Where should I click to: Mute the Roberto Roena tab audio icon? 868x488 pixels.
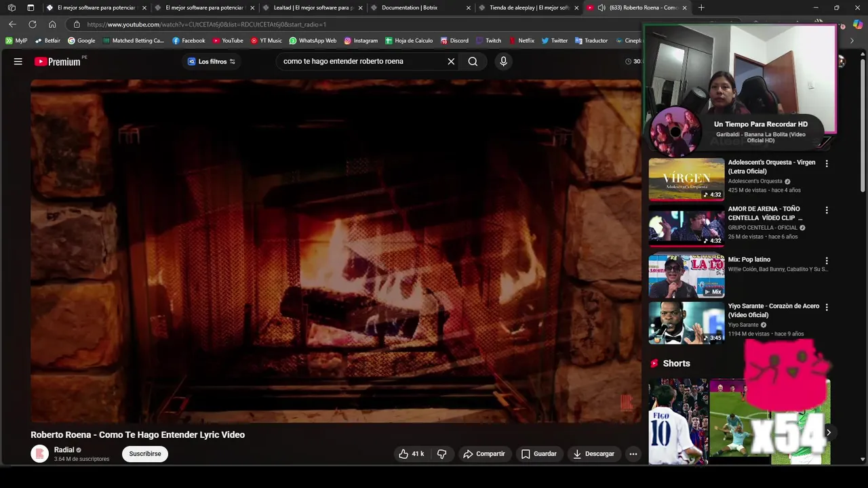point(601,8)
